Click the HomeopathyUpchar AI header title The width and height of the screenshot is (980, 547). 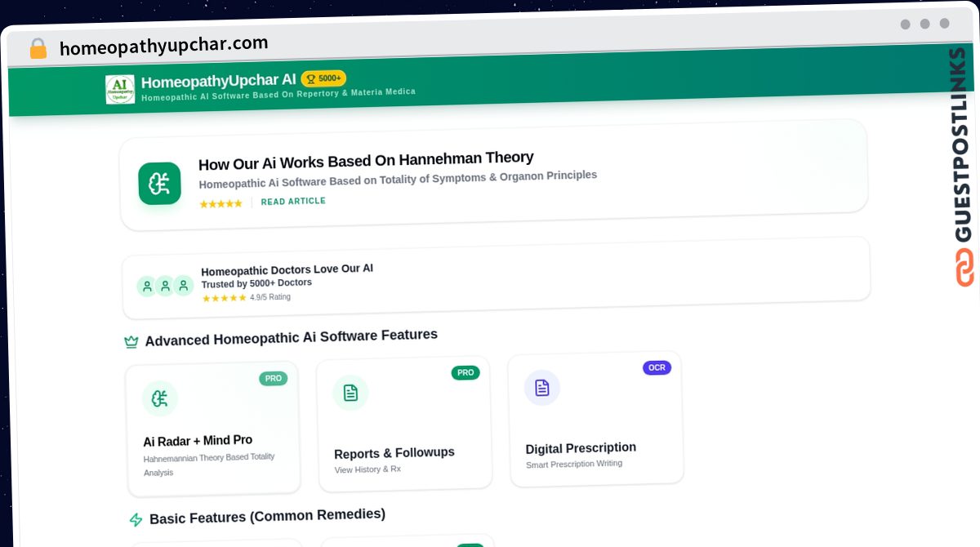[x=219, y=81]
